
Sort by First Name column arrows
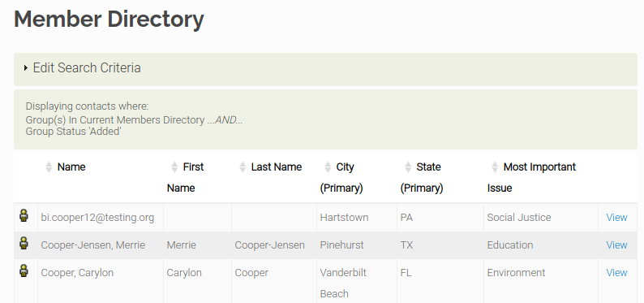(174, 167)
